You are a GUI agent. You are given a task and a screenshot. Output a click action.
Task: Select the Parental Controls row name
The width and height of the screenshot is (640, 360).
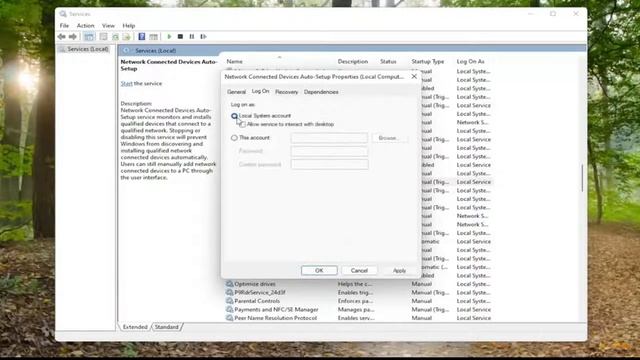(257, 301)
